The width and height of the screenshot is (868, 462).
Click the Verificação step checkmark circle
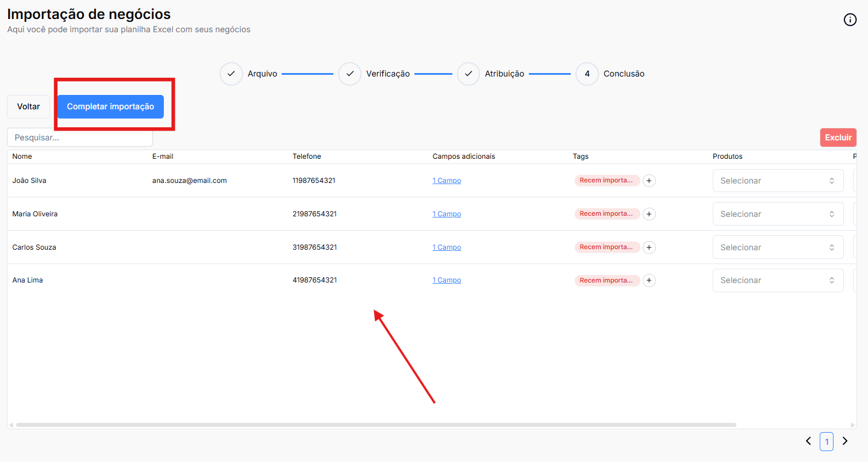pos(349,74)
